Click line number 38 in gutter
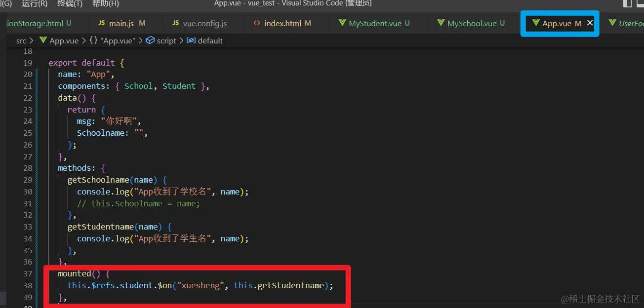This screenshot has height=308, width=644. pos(28,285)
